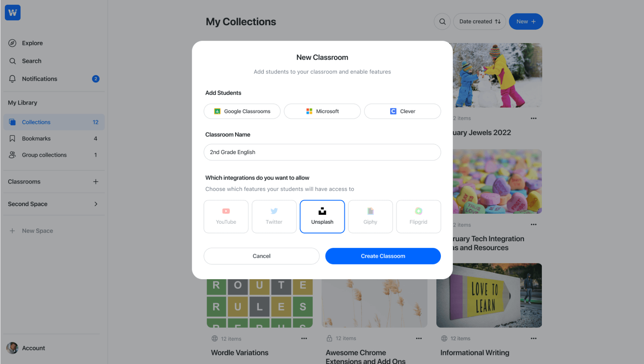Open Group collections in My Library
This screenshot has width=644, height=364.
point(44,155)
